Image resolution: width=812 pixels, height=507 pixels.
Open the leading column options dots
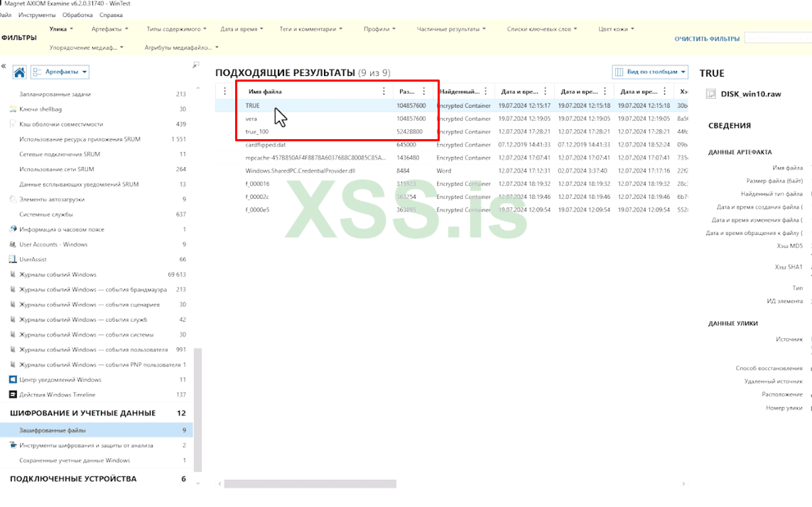[x=224, y=91]
